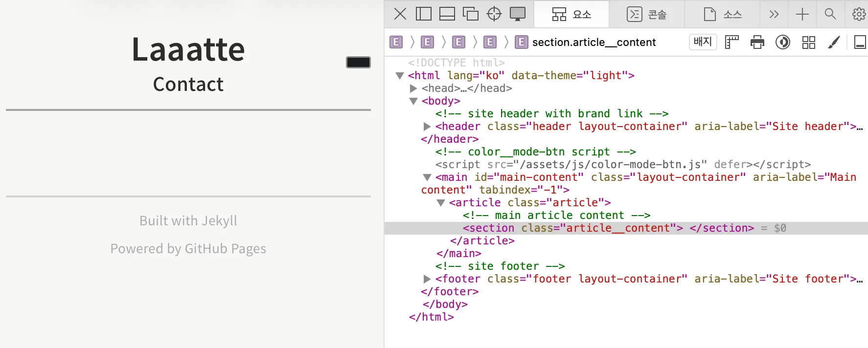
Task: Click the section.article__content breadcrumb label
Action: 594,42
